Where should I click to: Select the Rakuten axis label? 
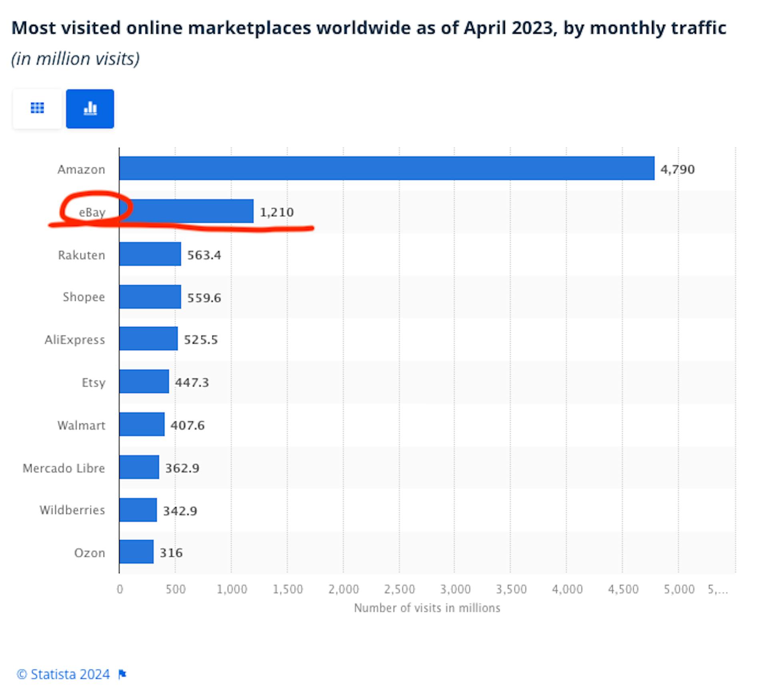(x=82, y=255)
